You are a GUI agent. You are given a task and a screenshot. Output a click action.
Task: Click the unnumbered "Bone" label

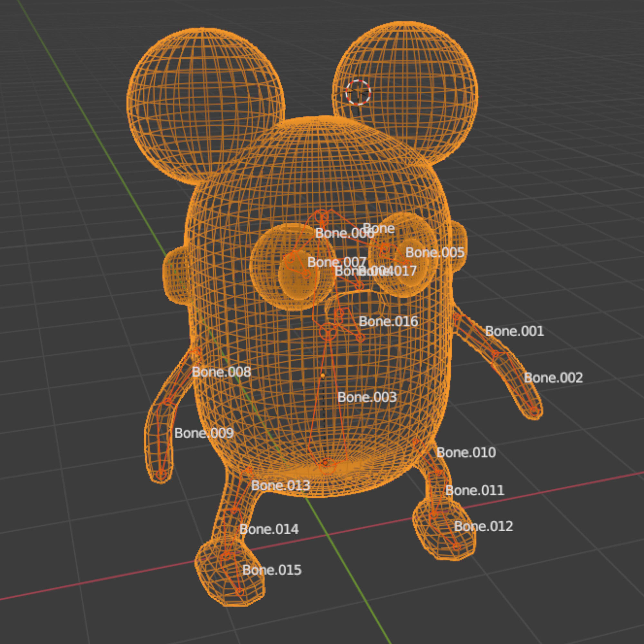[x=379, y=229]
